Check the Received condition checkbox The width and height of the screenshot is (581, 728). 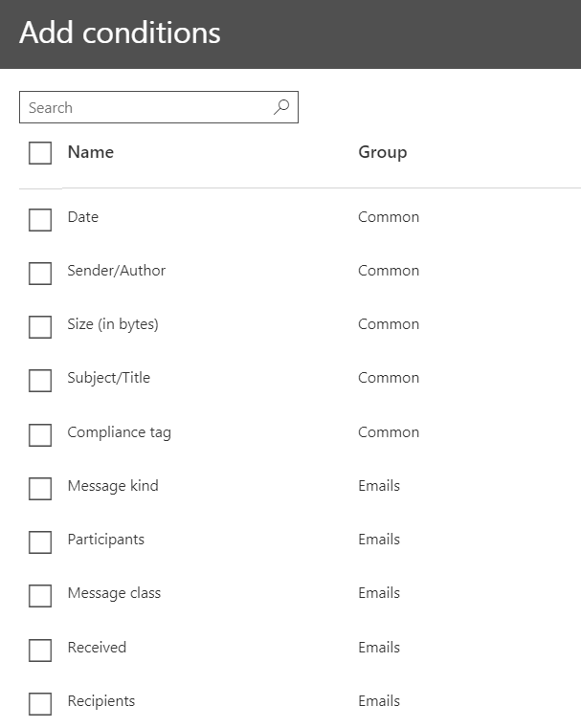[x=40, y=650]
